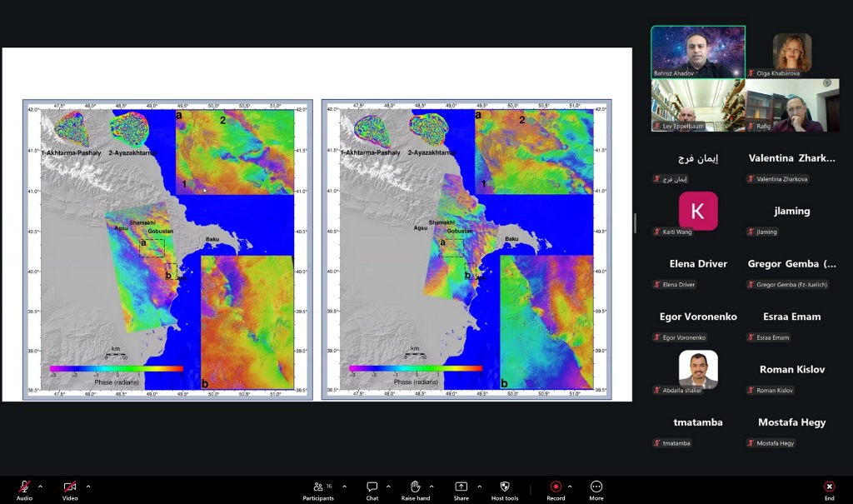The image size is (853, 504).
Task: Select Olga Khabarova's participant tile
Action: 792,52
